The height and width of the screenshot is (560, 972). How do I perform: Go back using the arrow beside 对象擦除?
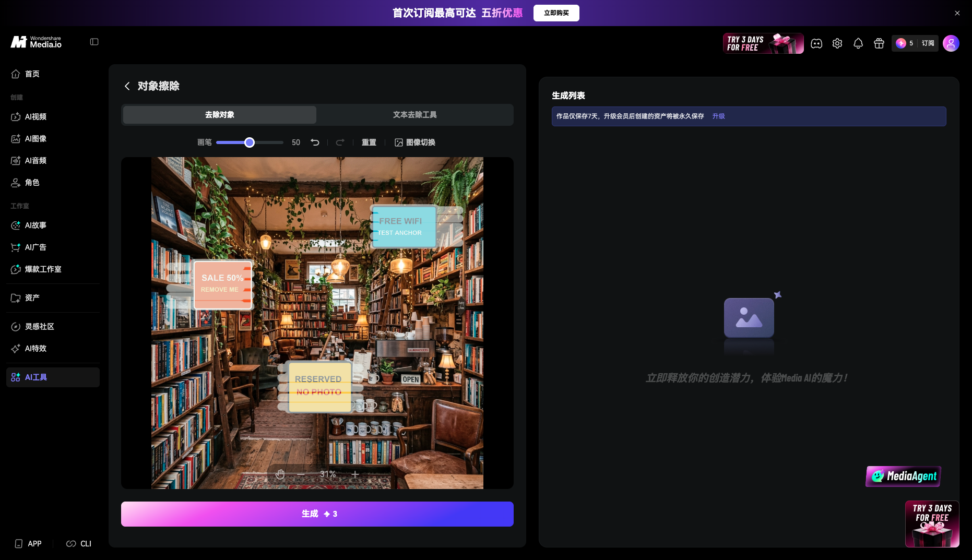[x=127, y=86]
